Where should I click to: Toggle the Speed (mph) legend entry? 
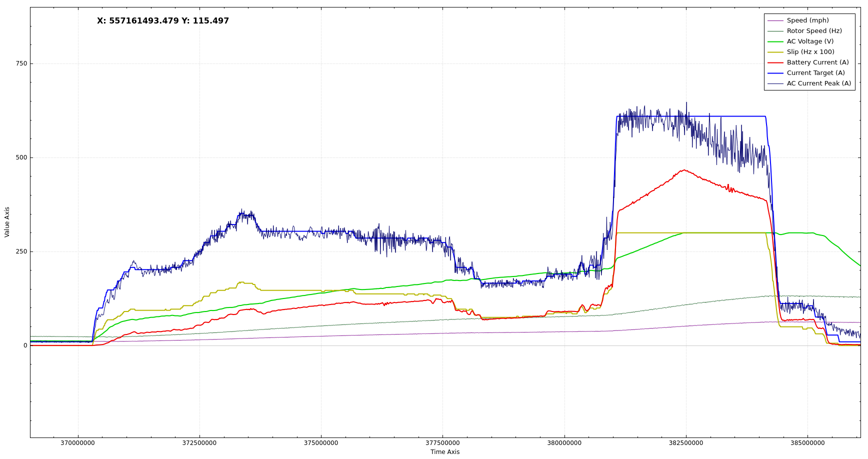tap(807, 20)
